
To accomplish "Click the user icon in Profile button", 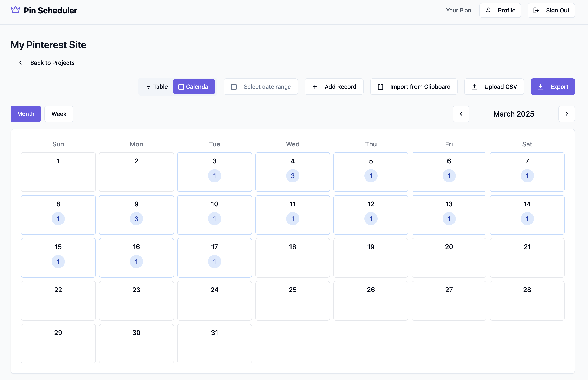I will click(488, 10).
